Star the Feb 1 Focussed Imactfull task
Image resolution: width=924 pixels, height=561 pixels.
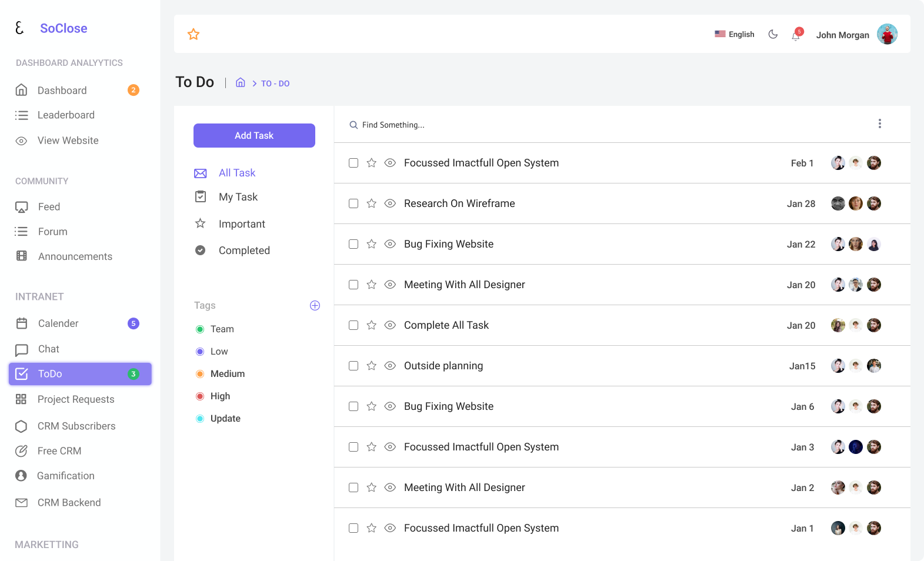371,163
